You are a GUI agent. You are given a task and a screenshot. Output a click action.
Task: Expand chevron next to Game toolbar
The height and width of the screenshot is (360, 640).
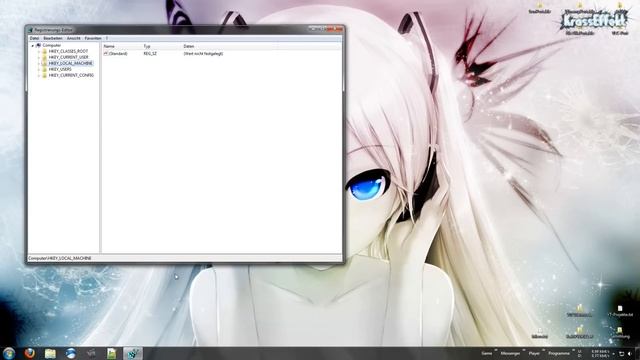pyautogui.click(x=496, y=351)
